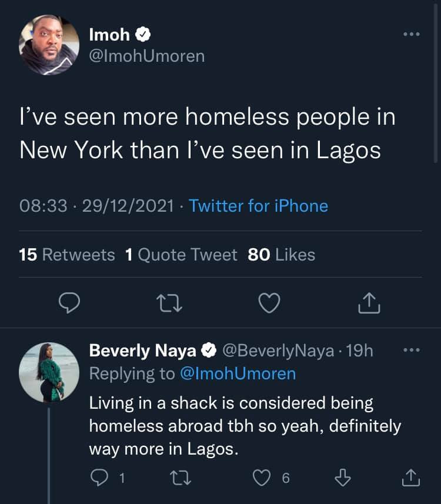The height and width of the screenshot is (504, 441).
Task: Open Twitter for iPhone source link
Action: tap(258, 206)
